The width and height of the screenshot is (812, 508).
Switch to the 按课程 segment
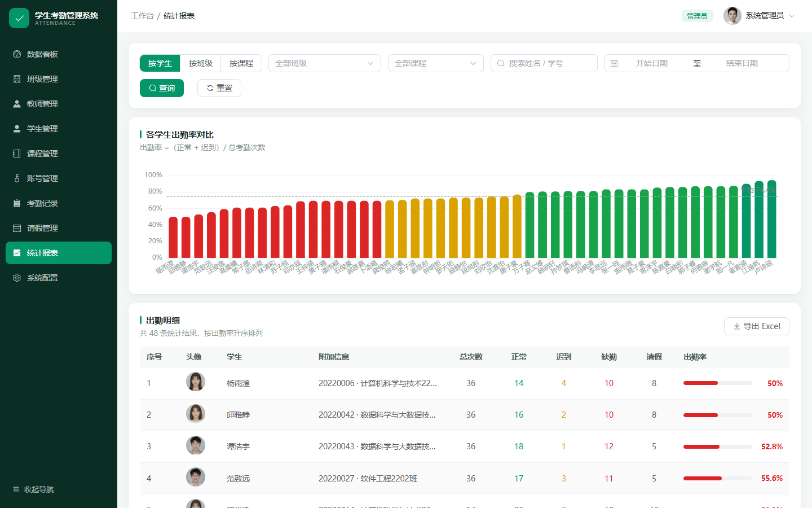pyautogui.click(x=241, y=63)
